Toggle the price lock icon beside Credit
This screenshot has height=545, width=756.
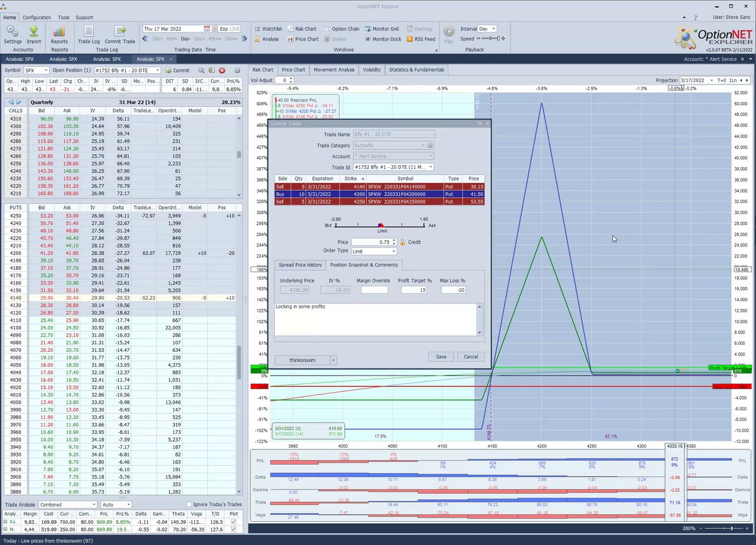[x=402, y=242]
